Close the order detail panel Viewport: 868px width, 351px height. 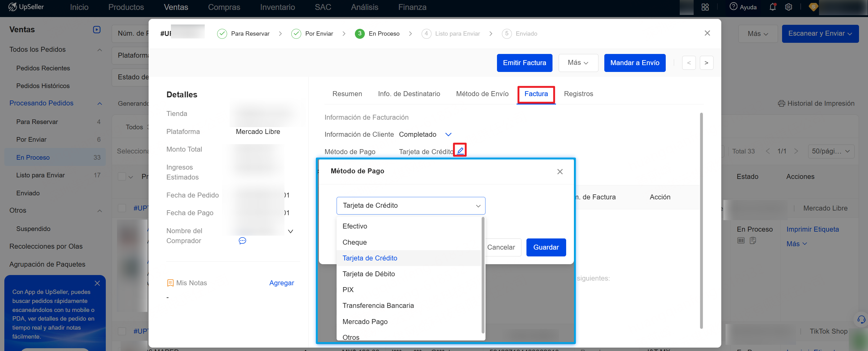(x=707, y=33)
